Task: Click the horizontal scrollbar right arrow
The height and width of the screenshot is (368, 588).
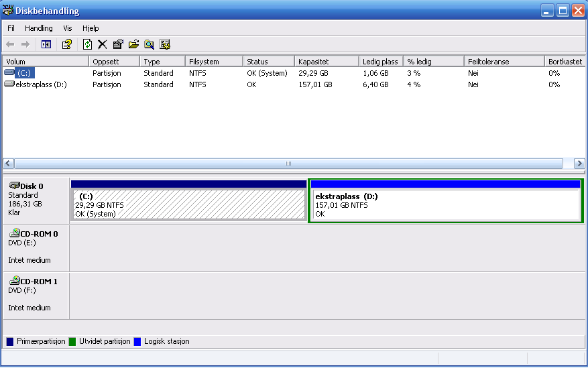Action: point(579,164)
